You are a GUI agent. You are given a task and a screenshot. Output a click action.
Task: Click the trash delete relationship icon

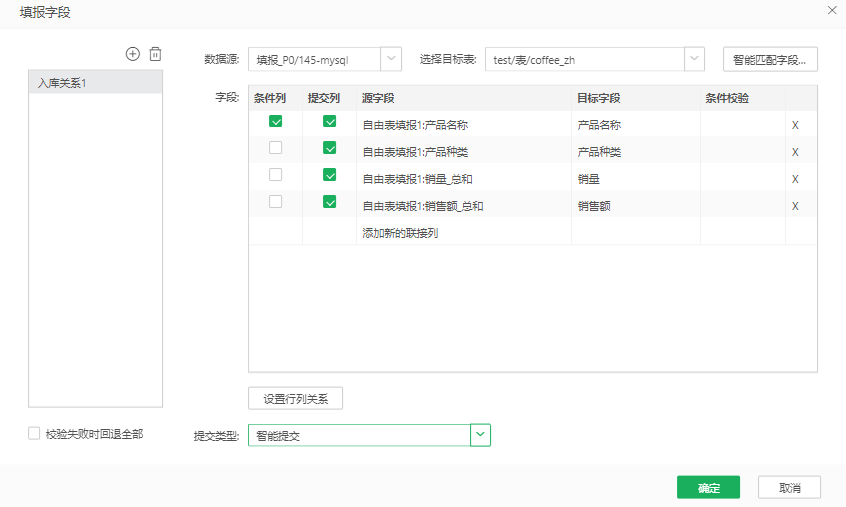155,54
